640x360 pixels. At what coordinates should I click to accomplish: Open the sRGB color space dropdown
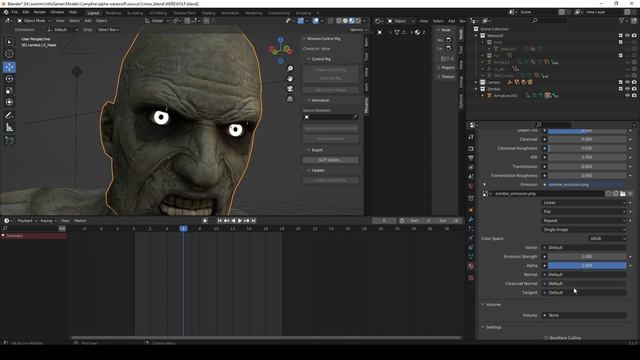(x=607, y=239)
